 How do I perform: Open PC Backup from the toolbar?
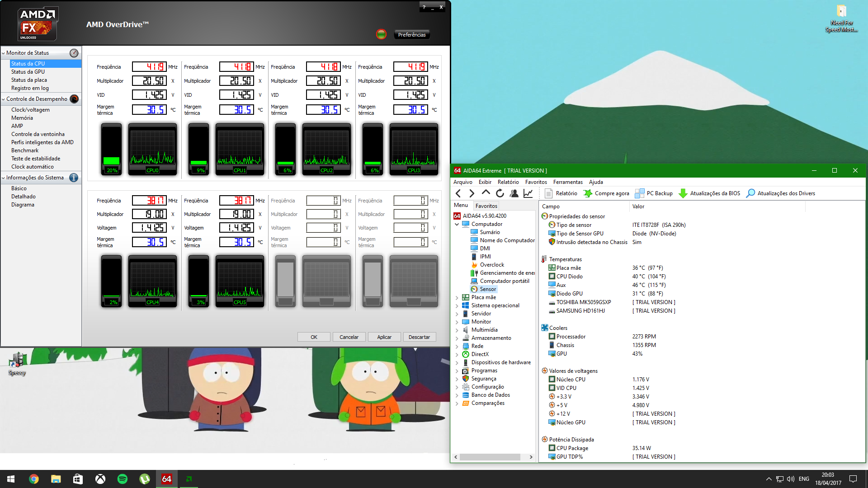click(654, 193)
